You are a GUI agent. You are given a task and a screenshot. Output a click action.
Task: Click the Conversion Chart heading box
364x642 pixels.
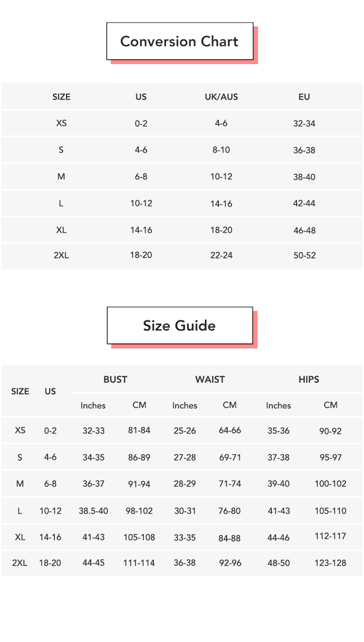(x=180, y=41)
